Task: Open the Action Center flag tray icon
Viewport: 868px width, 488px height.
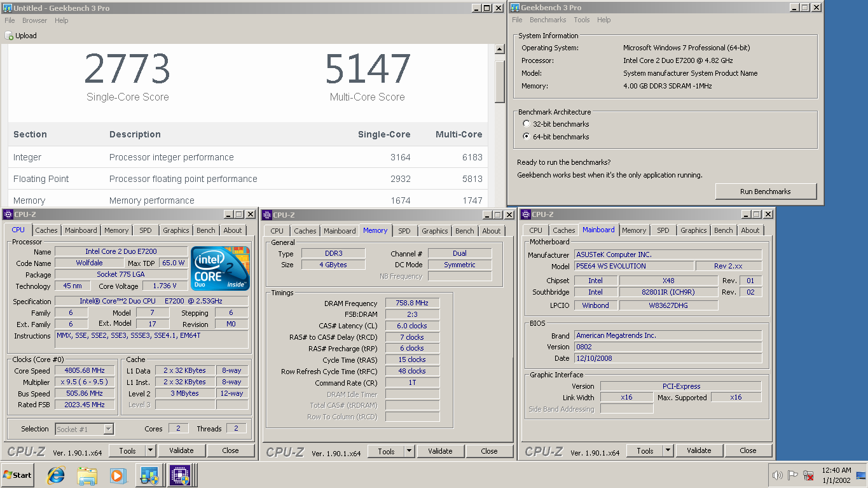Action: [x=793, y=475]
